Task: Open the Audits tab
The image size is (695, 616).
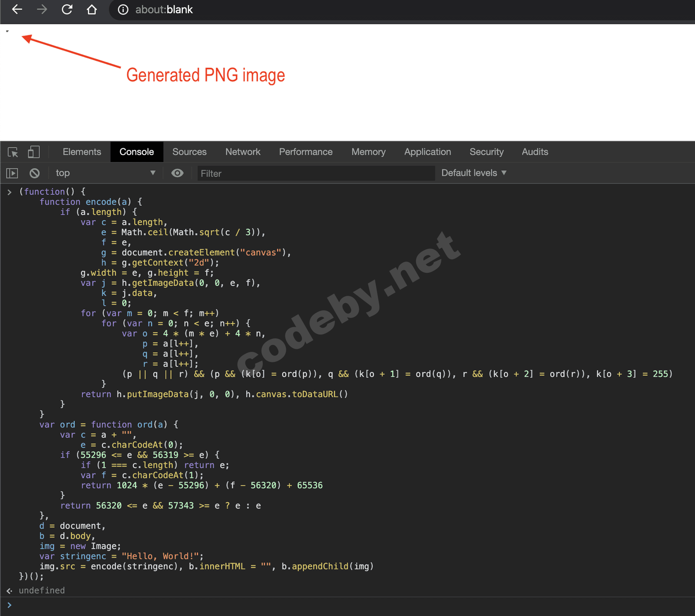Action: pos(535,152)
